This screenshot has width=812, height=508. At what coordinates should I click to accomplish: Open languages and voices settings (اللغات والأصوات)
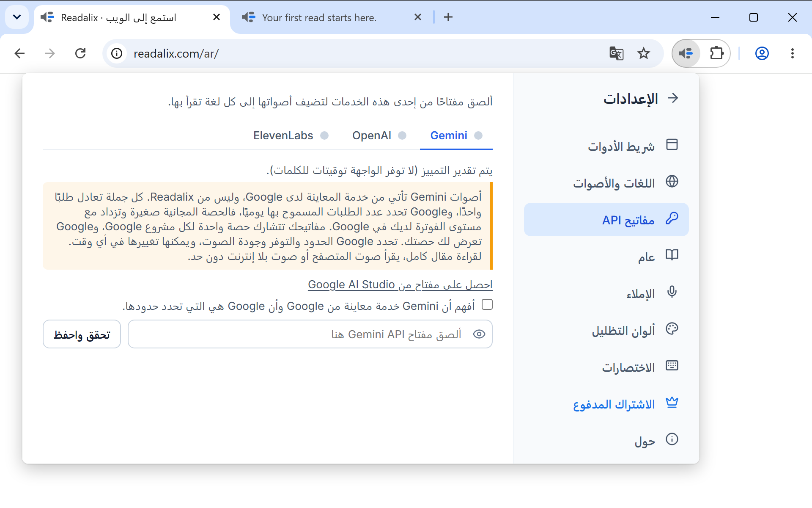[x=606, y=183]
